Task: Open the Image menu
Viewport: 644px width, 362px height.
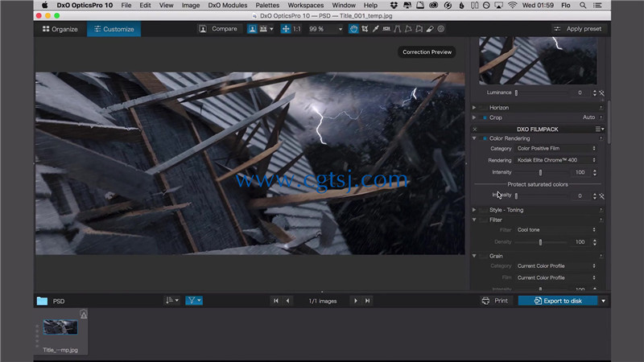Action: click(x=191, y=6)
